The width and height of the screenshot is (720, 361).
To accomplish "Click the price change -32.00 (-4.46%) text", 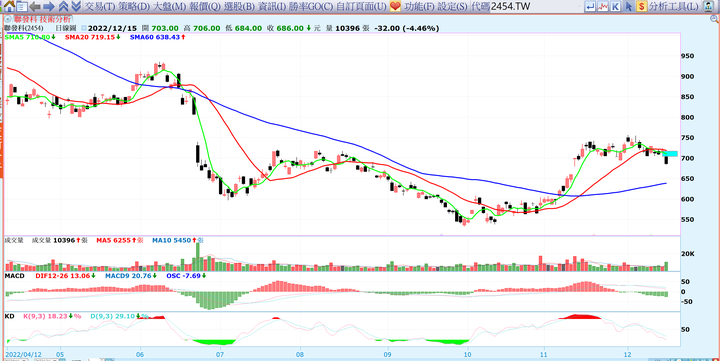I will 406,28.
